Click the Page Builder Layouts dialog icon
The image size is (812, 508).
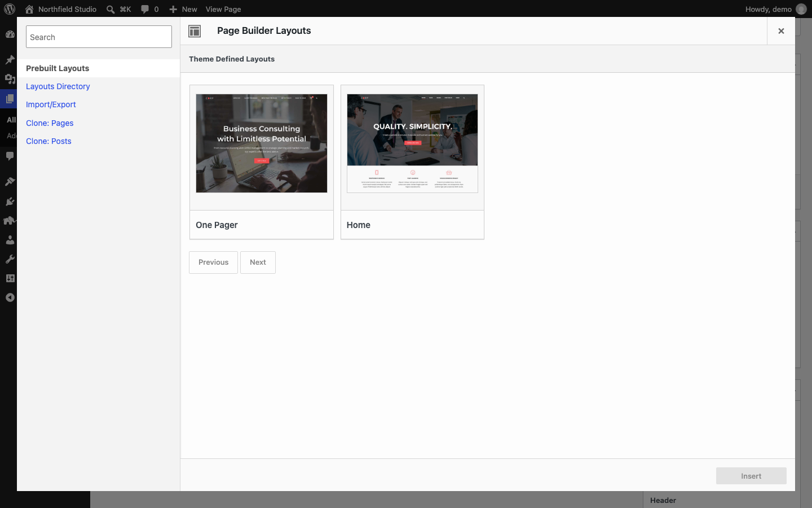click(195, 31)
